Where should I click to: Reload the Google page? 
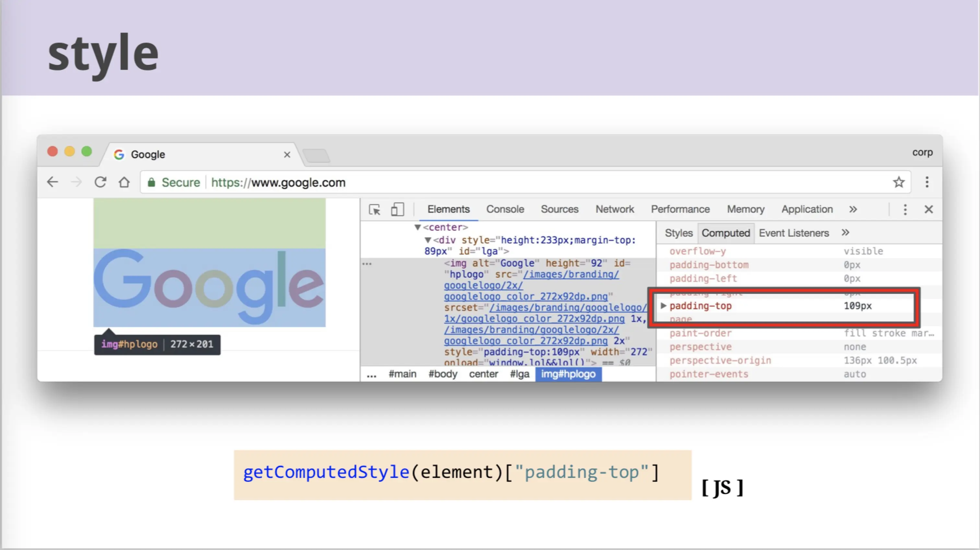click(100, 182)
